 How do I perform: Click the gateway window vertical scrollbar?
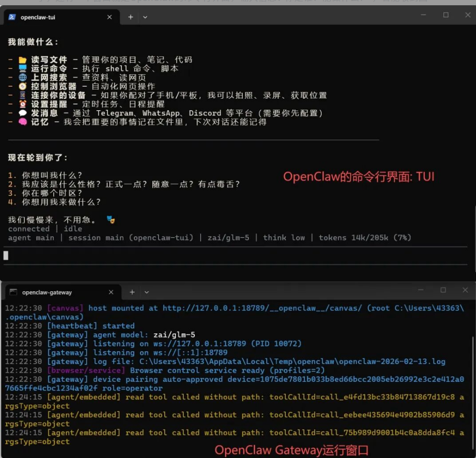(x=474, y=392)
